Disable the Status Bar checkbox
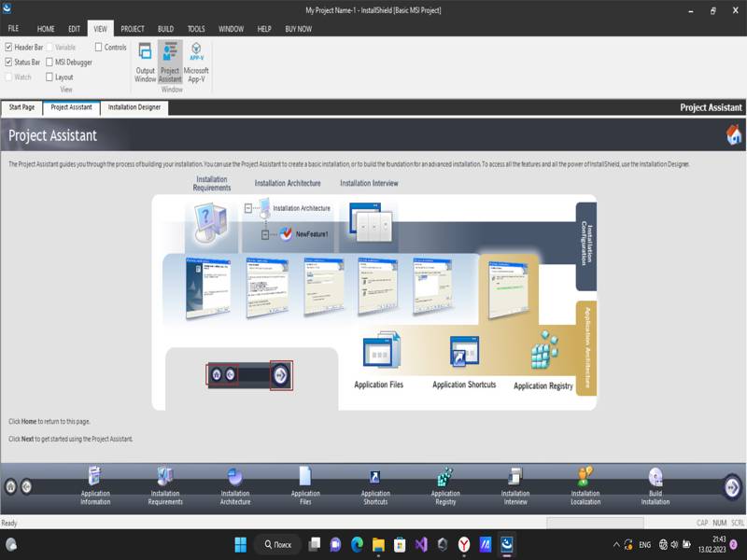The image size is (747, 560). (9, 63)
